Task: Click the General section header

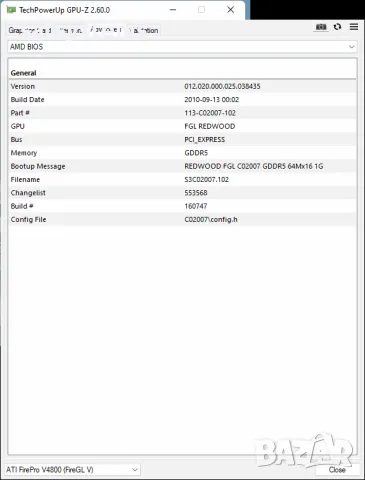Action: click(x=23, y=73)
